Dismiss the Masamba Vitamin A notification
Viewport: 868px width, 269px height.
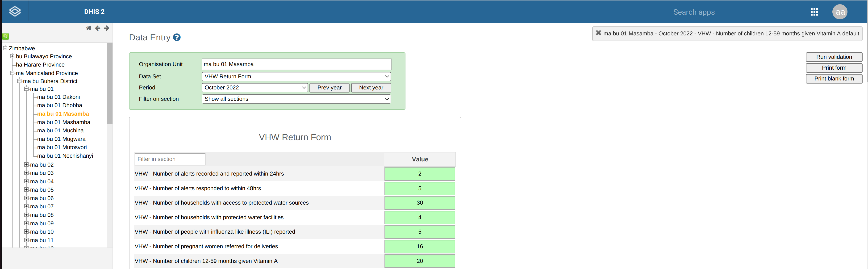[x=598, y=33]
